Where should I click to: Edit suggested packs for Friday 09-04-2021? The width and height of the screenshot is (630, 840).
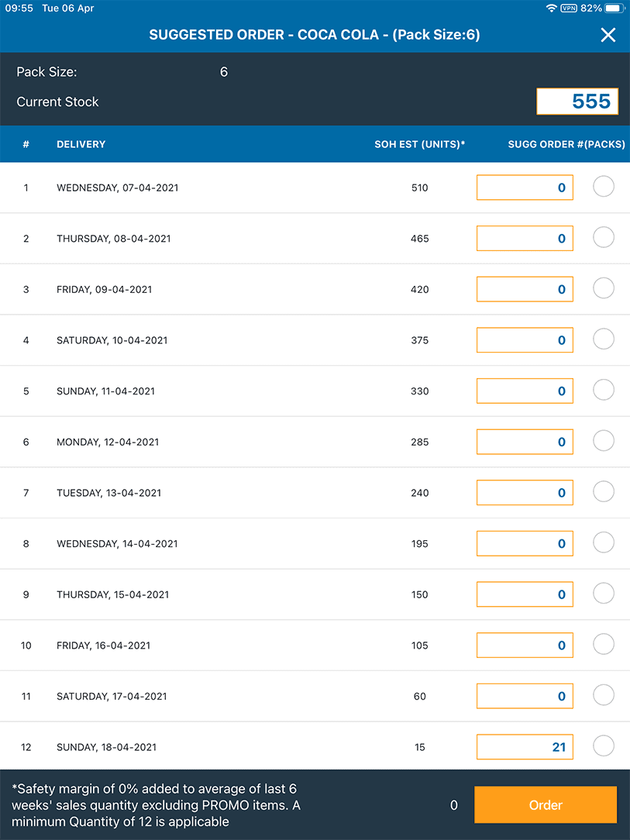pos(525,289)
